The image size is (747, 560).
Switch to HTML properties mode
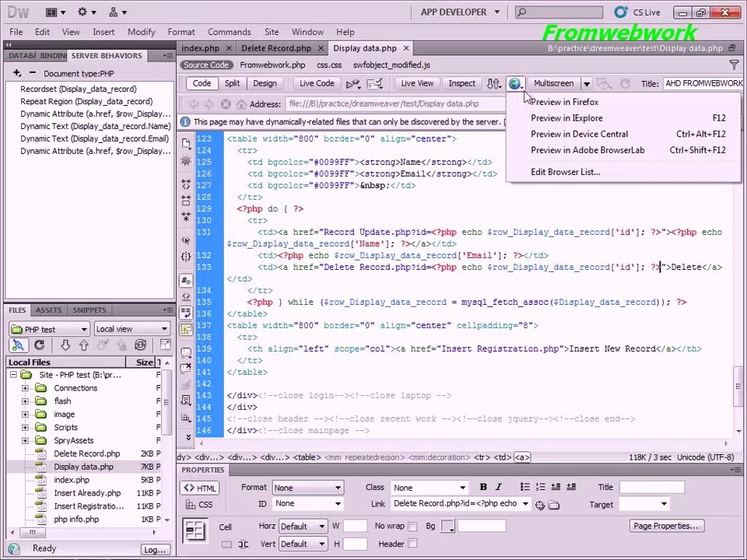point(200,488)
